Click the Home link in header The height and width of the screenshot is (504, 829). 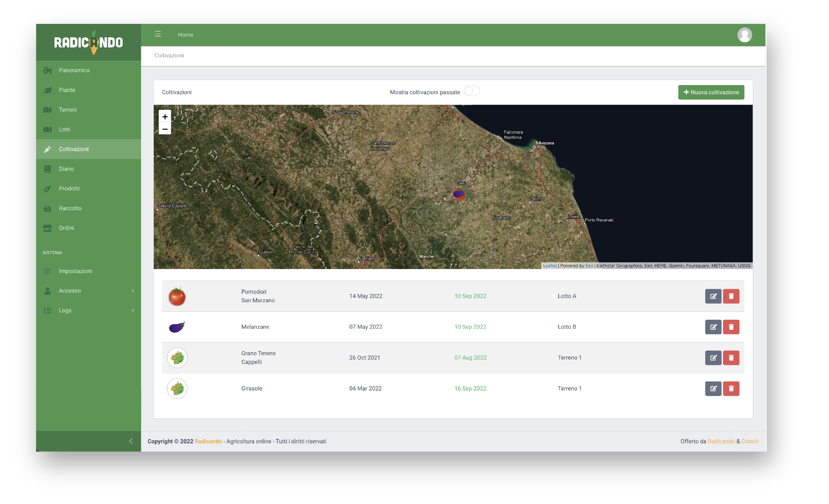point(185,35)
